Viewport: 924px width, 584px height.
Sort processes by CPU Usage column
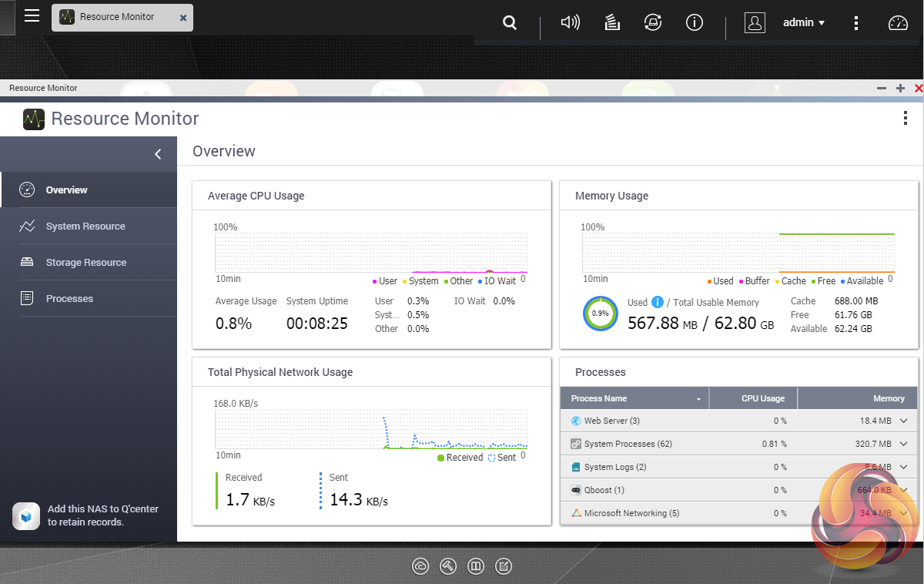point(762,398)
